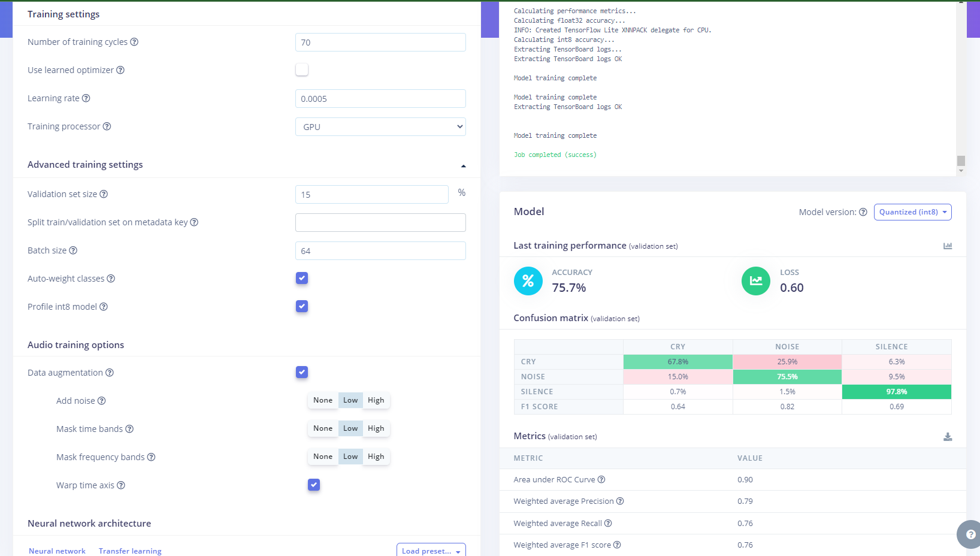Uncheck Auto-weight classes
Viewport: 980px width, 556px height.
coord(302,278)
